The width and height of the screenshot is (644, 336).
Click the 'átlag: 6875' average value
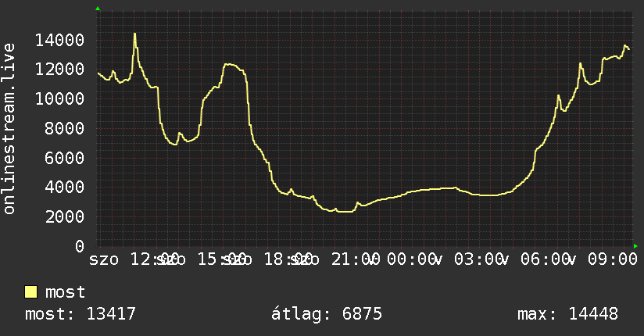(327, 314)
